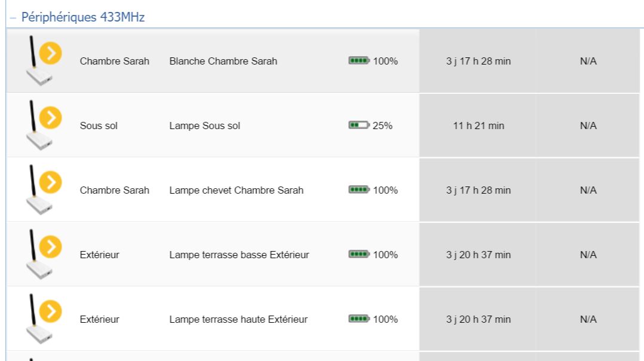
Task: Select Lampe terrasse haute Extérieur name
Action: point(238,319)
